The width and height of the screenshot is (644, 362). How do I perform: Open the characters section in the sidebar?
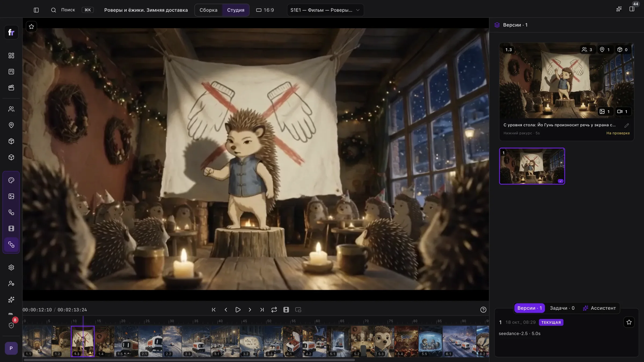(x=11, y=109)
